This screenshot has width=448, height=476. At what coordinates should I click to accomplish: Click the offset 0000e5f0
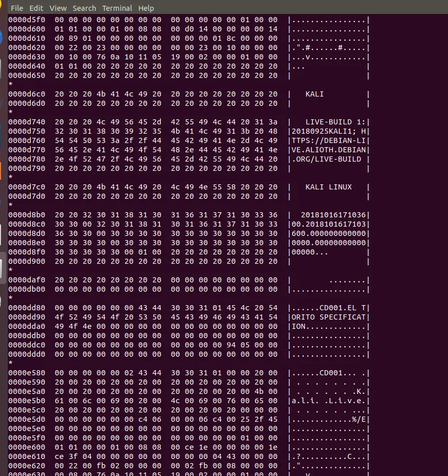[x=27, y=438]
